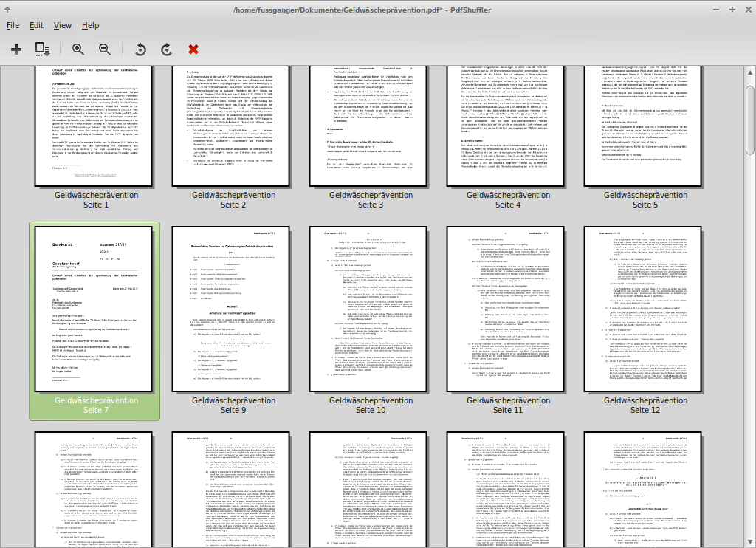Select the Seite 4 page thumbnail

click(506, 126)
